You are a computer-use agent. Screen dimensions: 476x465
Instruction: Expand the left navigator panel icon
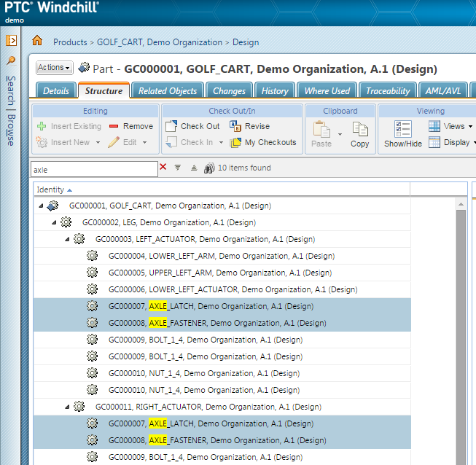pyautogui.click(x=11, y=40)
